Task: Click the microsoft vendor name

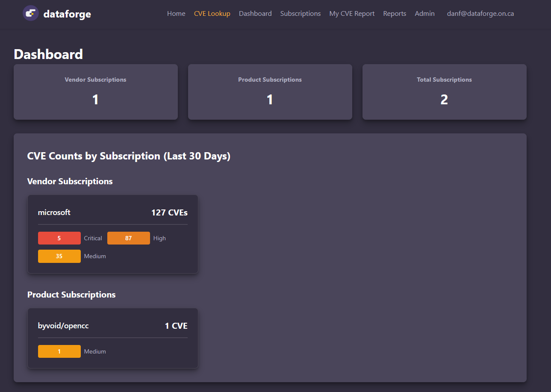Action: [54, 212]
